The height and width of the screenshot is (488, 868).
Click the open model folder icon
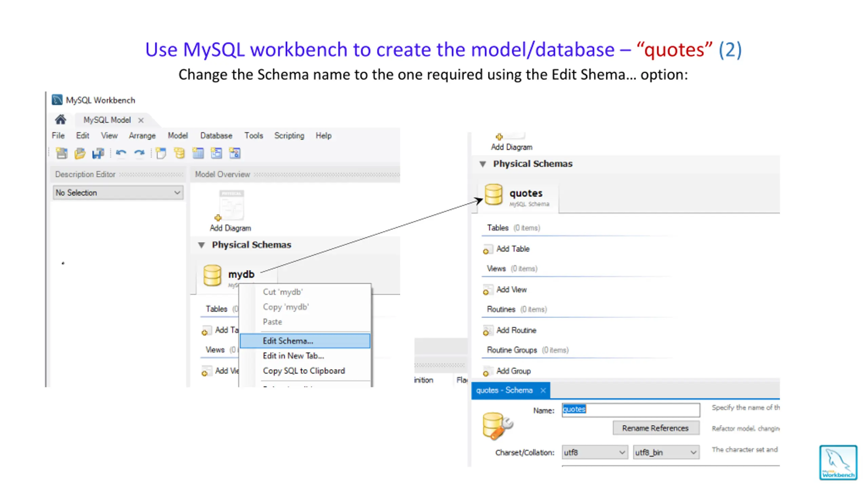click(80, 154)
